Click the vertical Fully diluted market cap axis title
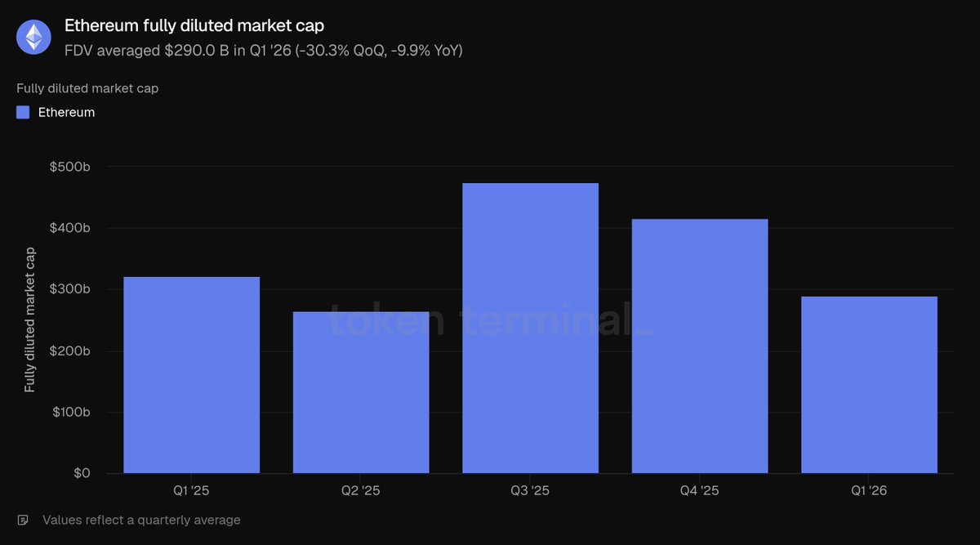980x545 pixels. [x=30, y=319]
